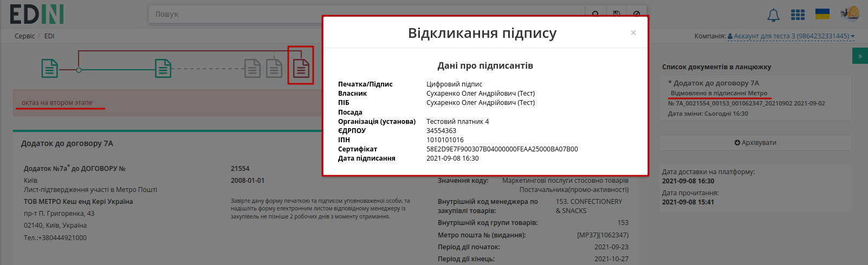Click certificate value 58E2D9E7F900307B...
The height and width of the screenshot is (265, 868).
pyautogui.click(x=502, y=149)
